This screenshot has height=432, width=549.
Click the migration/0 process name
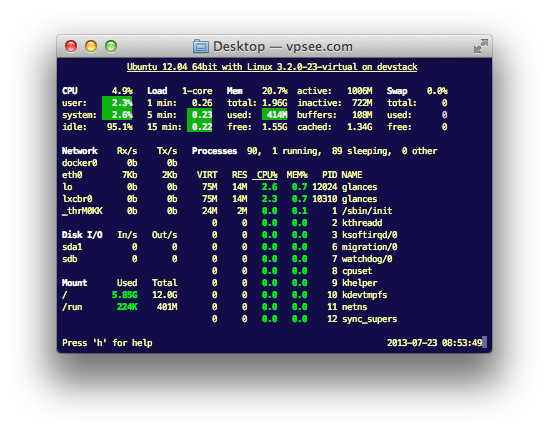pos(369,247)
